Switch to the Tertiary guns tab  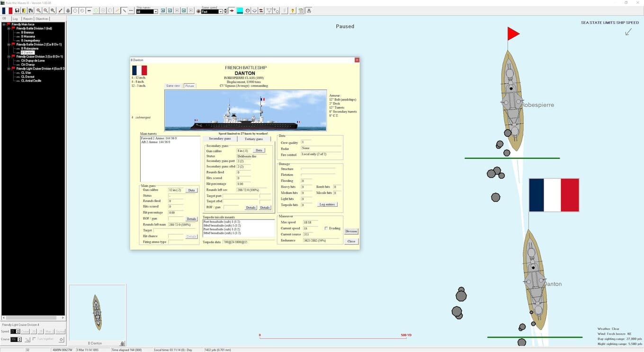[x=254, y=139]
